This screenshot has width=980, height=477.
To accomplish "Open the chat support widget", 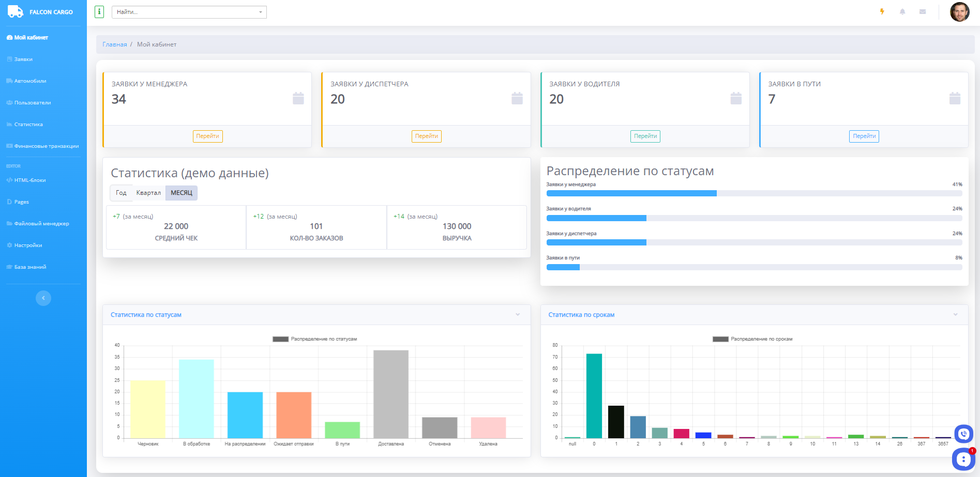I will (x=963, y=459).
